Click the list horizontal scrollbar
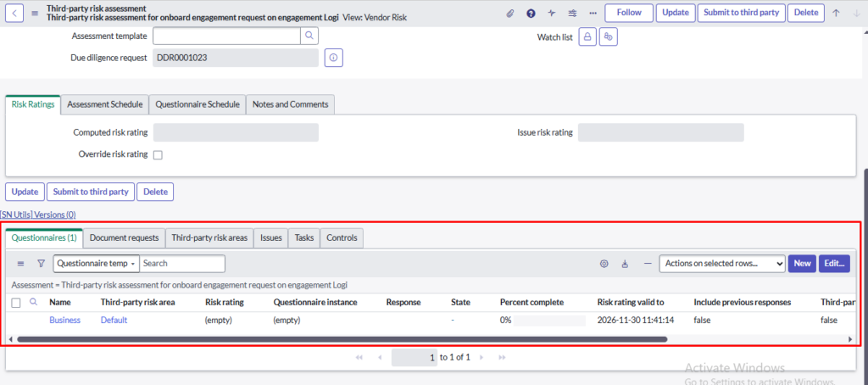This screenshot has height=385, width=868. pyautogui.click(x=339, y=339)
